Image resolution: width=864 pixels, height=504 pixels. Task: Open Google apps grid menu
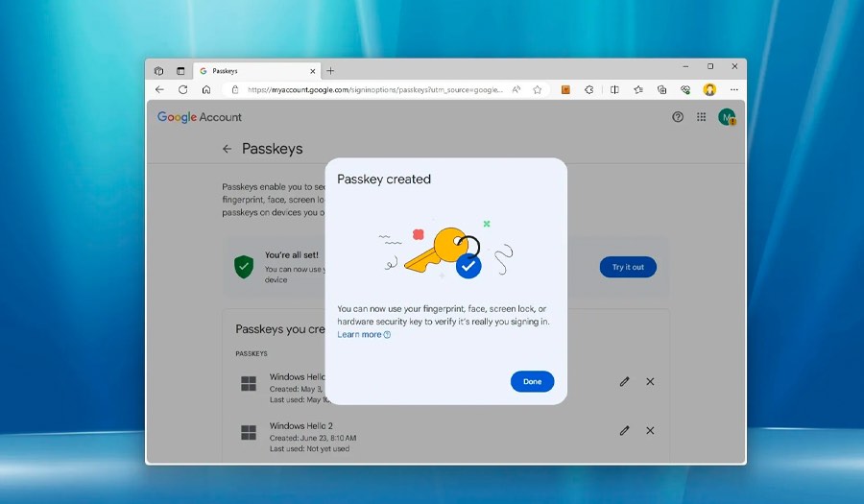tap(702, 117)
